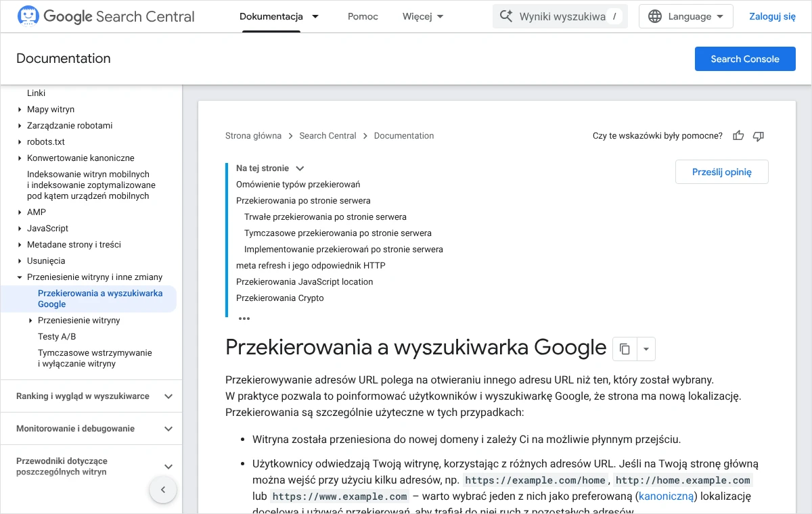Select the Dokumentacja tab
The image size is (812, 514).
click(271, 16)
